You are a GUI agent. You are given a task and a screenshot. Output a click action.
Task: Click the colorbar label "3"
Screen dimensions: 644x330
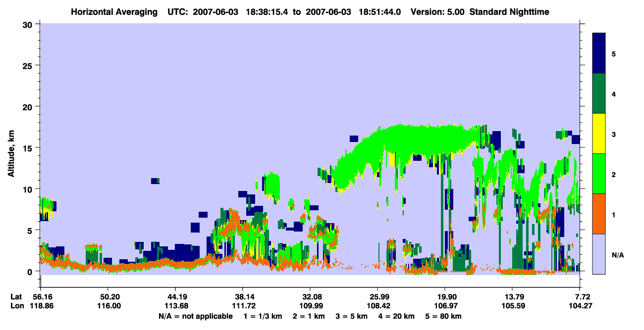613,134
